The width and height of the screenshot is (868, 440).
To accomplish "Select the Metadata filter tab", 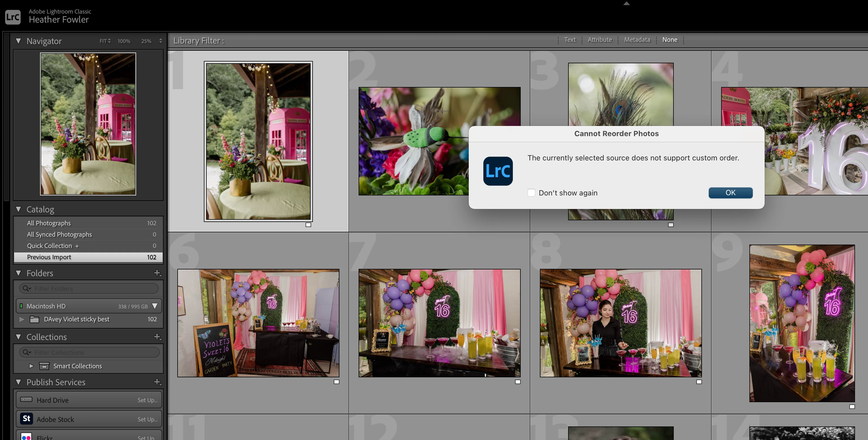I will click(637, 40).
